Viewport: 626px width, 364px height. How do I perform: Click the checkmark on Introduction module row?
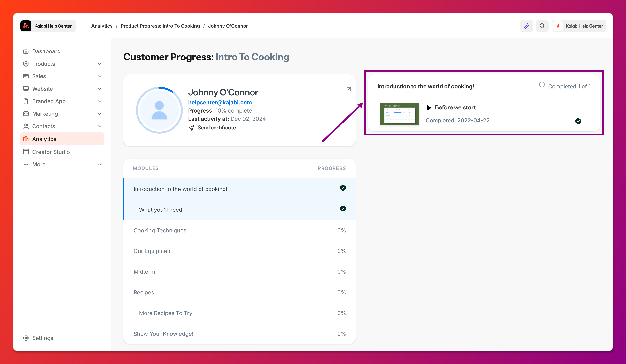tap(343, 188)
